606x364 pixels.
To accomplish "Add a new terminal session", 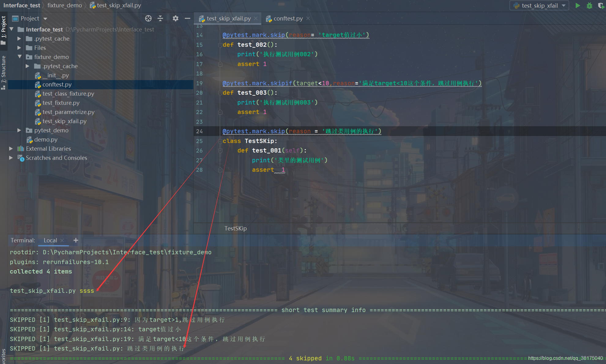I will point(76,240).
